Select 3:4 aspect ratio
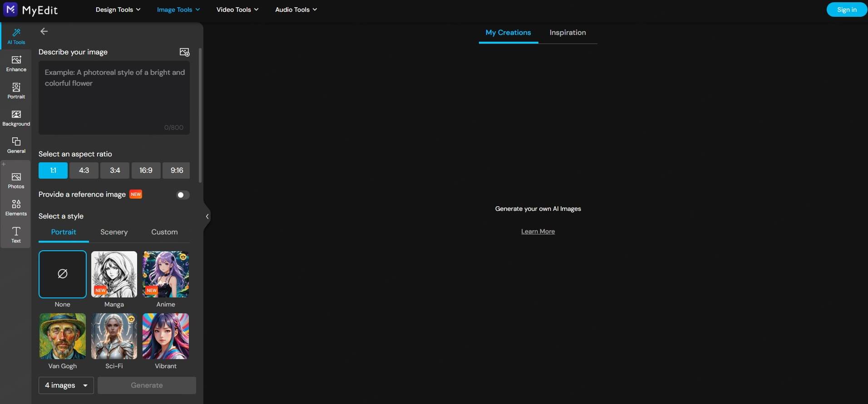 (x=115, y=170)
